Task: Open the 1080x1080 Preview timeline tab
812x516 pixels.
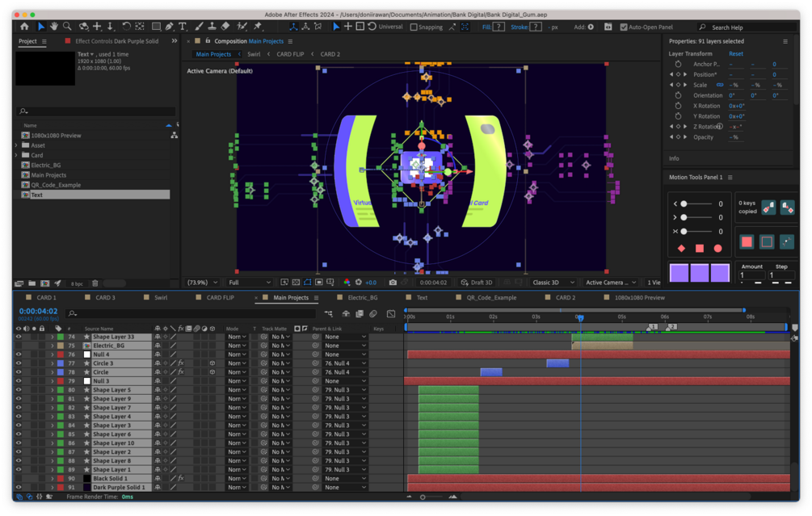Action: point(640,298)
